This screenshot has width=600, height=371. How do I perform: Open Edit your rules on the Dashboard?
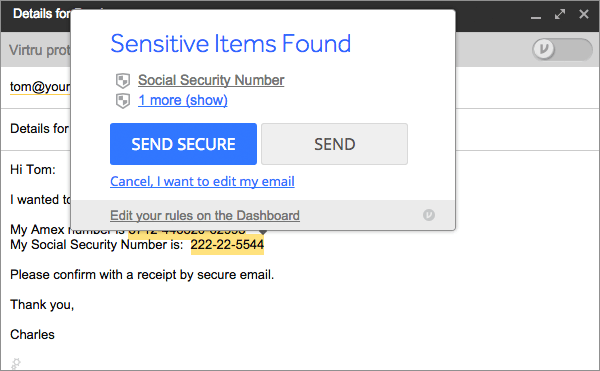(x=205, y=215)
